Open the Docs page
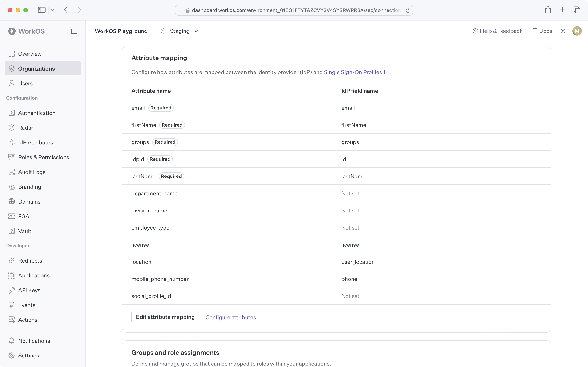The image size is (588, 367). (542, 31)
